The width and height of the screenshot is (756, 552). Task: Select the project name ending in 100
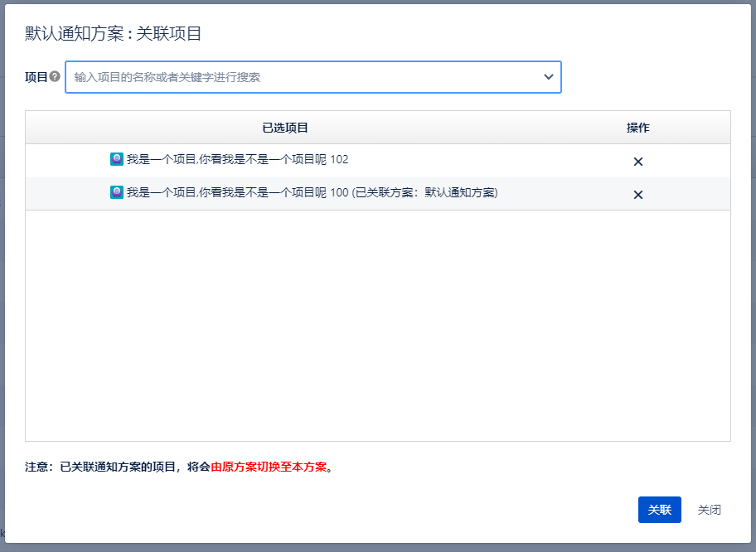237,192
